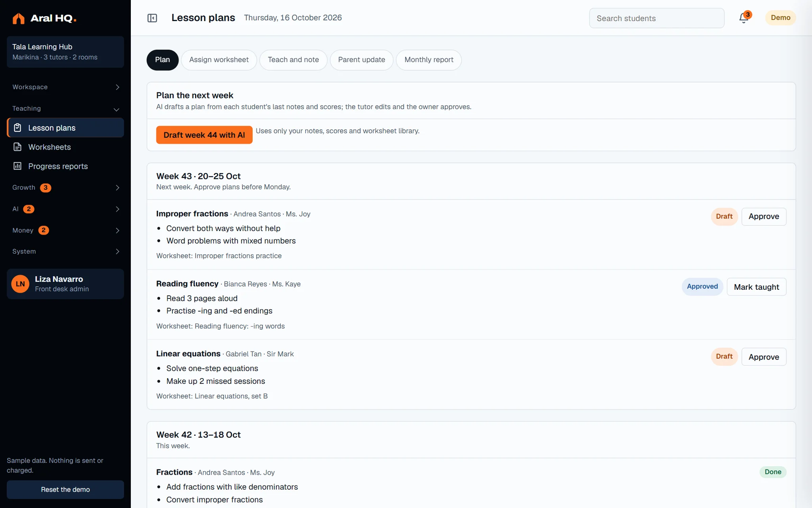Click 'Worksheet: Improper fractions practice' text

(219, 256)
